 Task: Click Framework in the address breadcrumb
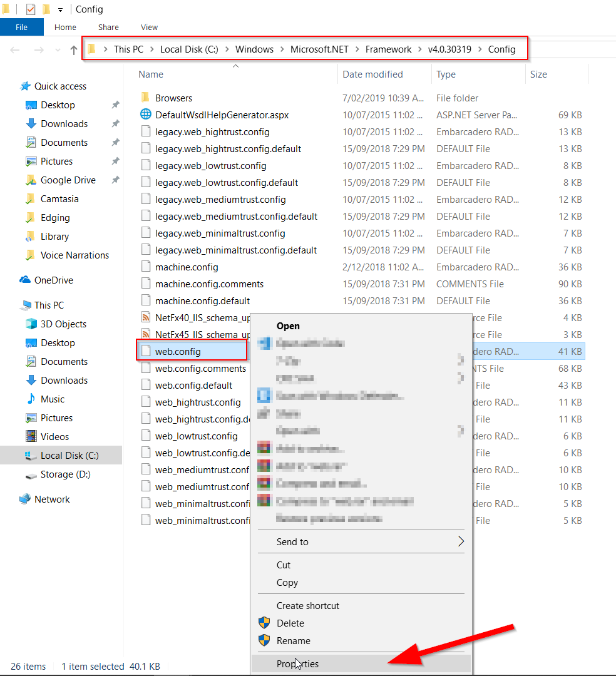(388, 49)
